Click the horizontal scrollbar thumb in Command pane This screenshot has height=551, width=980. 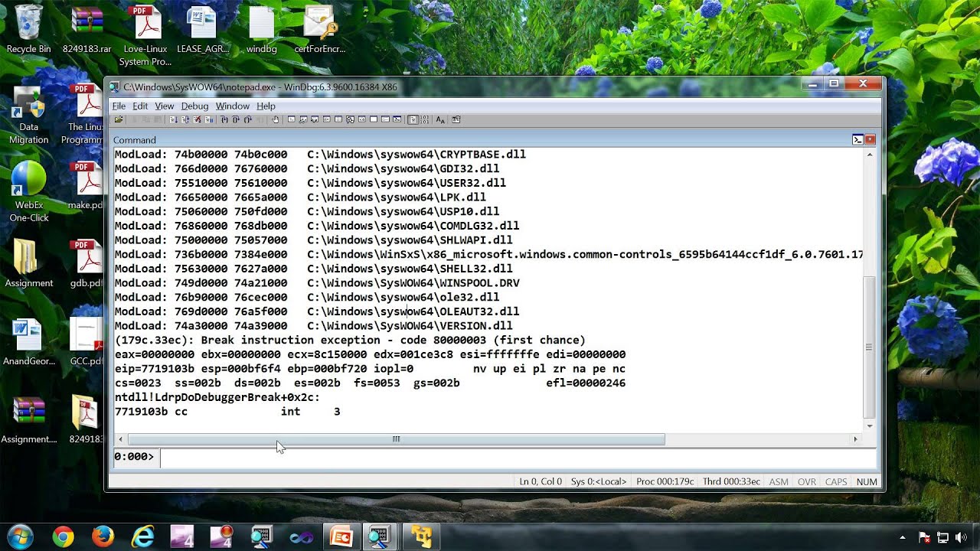397,439
